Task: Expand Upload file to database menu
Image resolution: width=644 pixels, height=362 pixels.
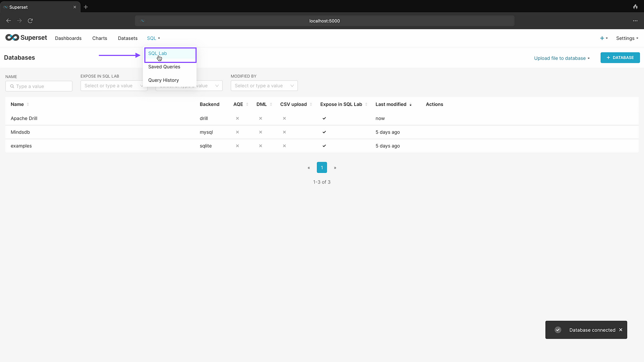Action: click(561, 58)
